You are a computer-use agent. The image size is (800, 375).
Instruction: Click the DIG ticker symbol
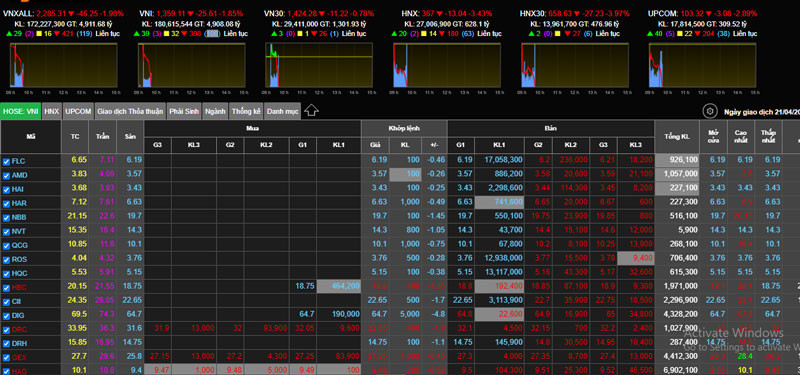click(x=18, y=315)
